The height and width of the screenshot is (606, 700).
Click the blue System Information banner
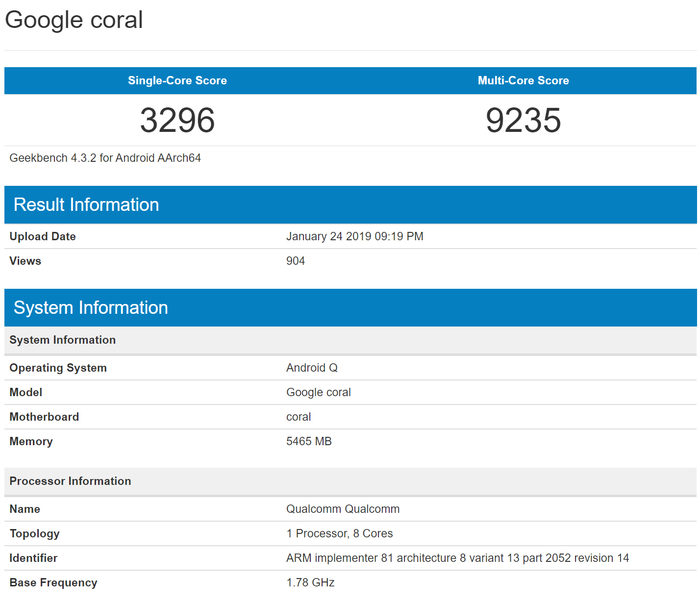pos(91,307)
